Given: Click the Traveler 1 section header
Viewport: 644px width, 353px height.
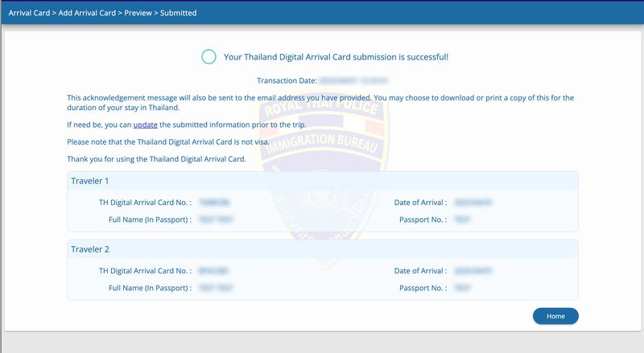Looking at the screenshot, I should pos(322,180).
